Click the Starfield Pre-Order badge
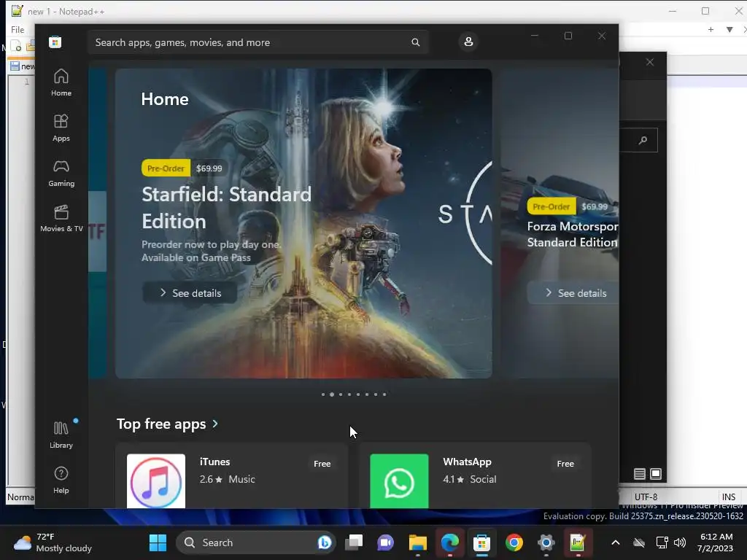Image resolution: width=747 pixels, height=560 pixels. [x=166, y=168]
